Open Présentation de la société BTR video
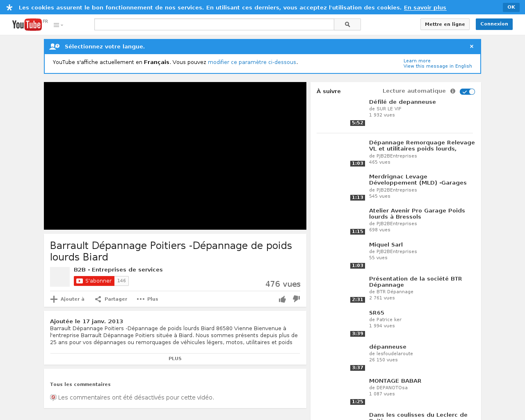The image size is (525, 420). click(415, 282)
